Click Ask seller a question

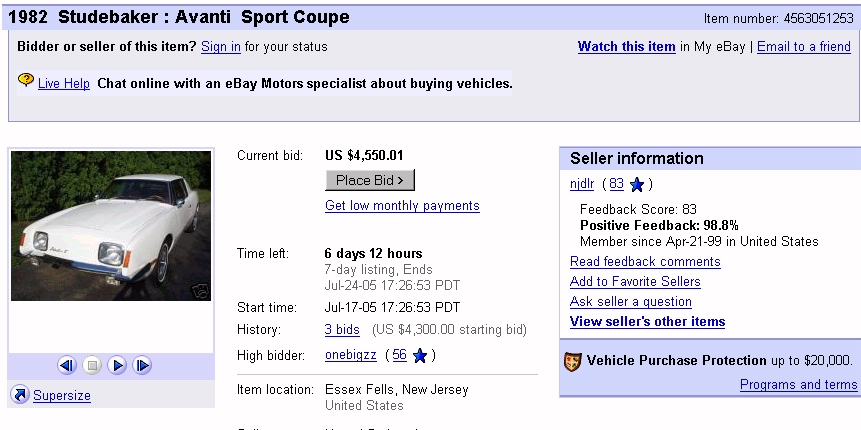[630, 302]
